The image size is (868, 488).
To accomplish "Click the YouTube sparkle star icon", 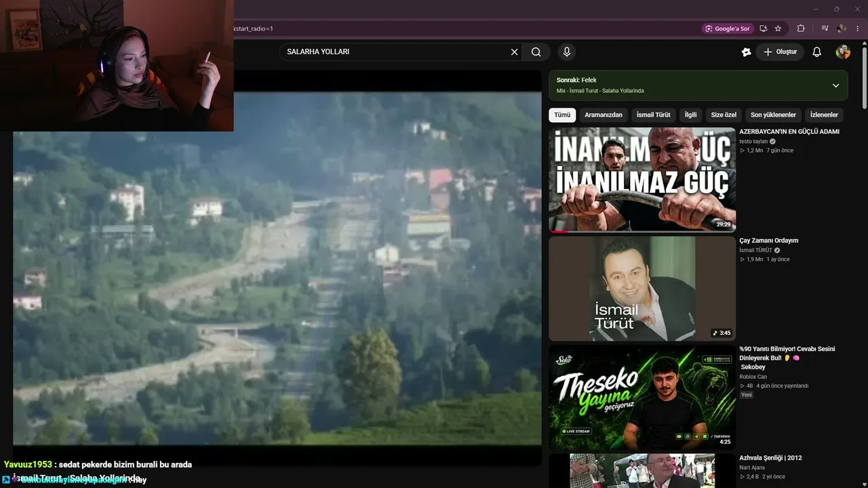I will (747, 52).
